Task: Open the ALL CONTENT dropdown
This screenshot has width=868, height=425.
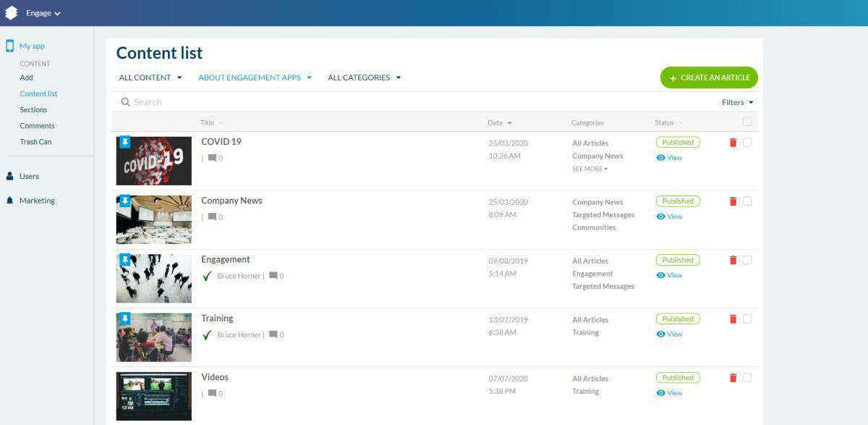Action: point(149,77)
